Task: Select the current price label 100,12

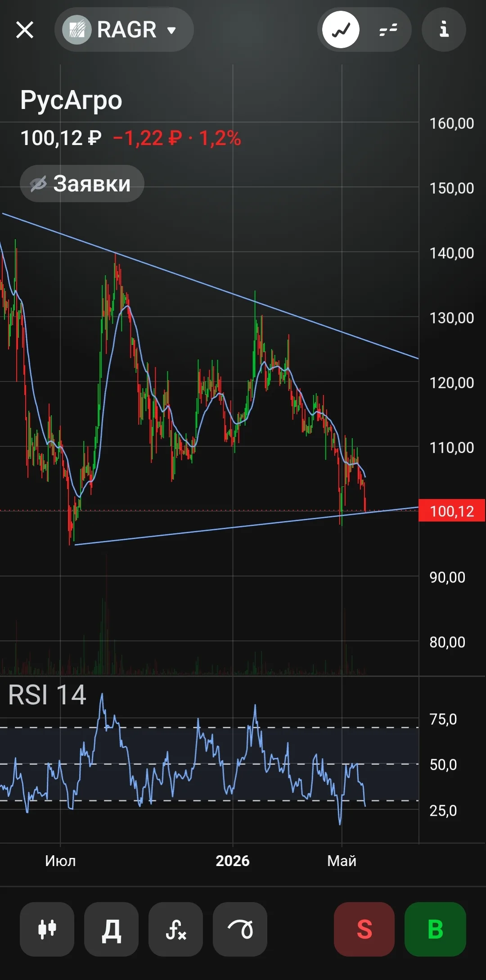Action: pyautogui.click(x=452, y=511)
